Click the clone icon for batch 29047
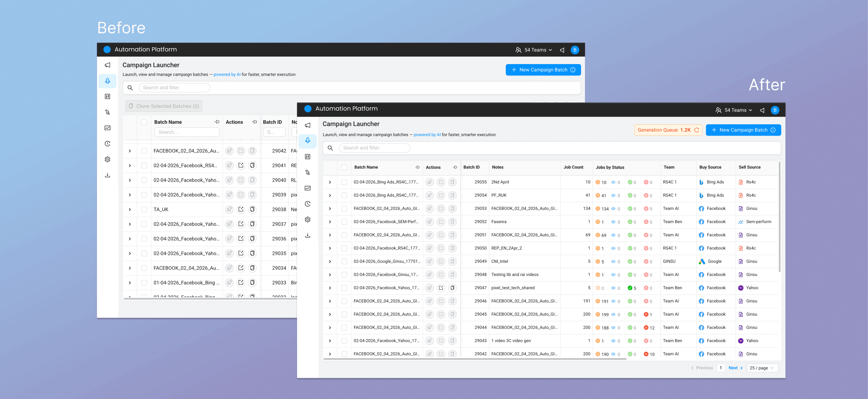The width and height of the screenshot is (868, 399). 452,288
